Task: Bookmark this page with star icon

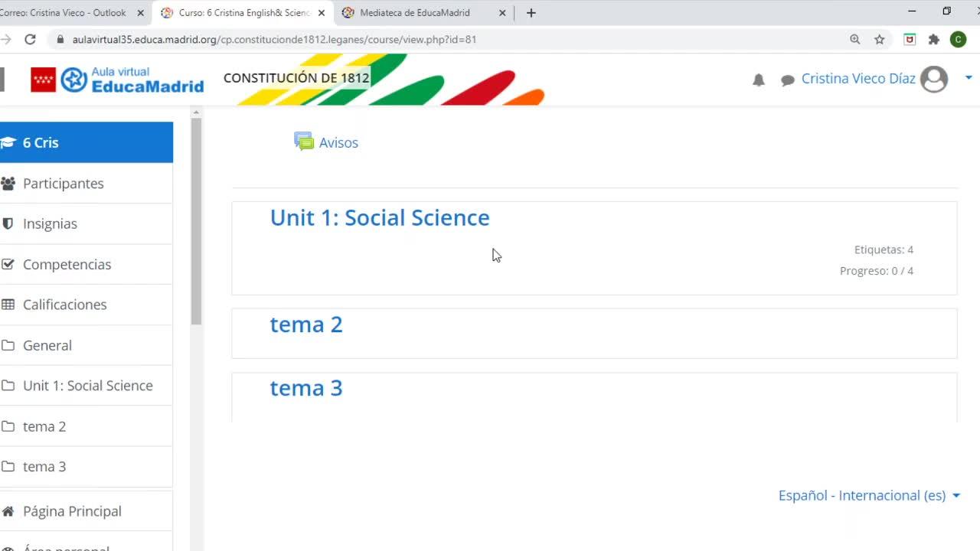Action: [x=880, y=40]
